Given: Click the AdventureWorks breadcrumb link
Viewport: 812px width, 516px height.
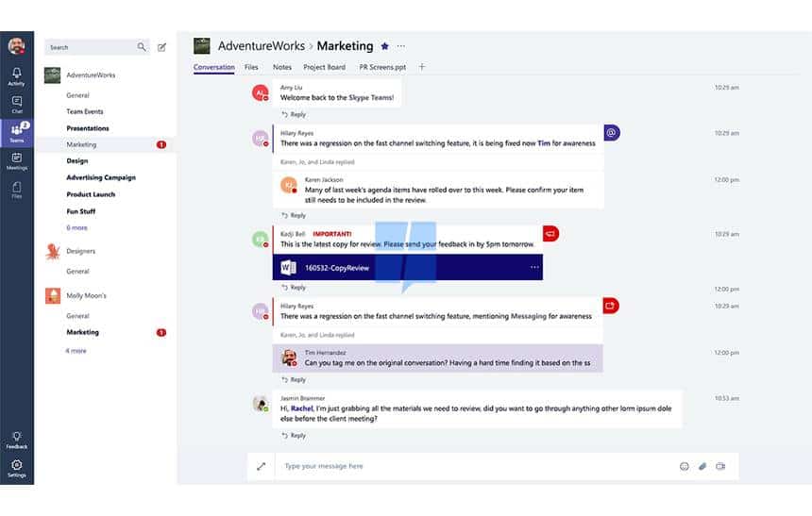Looking at the screenshot, I should (x=261, y=46).
